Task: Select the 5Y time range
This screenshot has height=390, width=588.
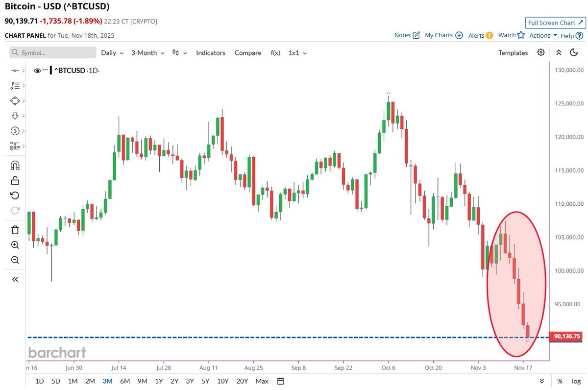Action: click(205, 381)
